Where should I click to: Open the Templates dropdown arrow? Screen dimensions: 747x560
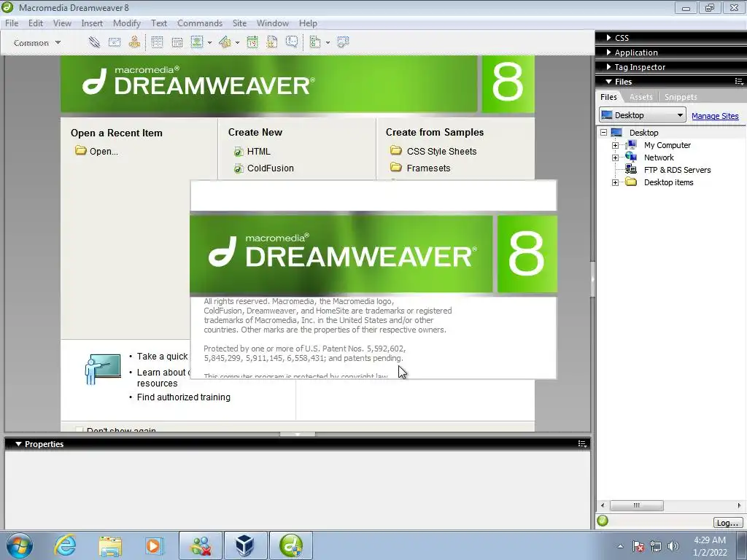coord(328,43)
